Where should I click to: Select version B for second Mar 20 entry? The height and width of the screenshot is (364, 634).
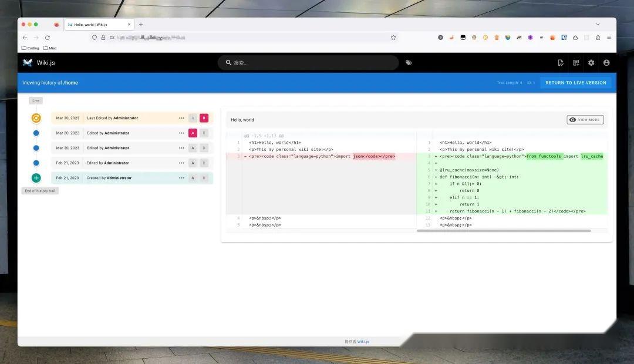coord(204,133)
